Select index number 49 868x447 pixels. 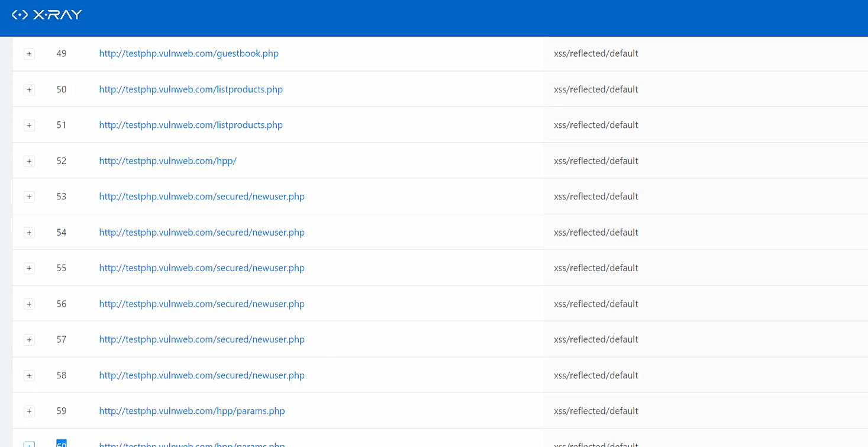[62, 53]
